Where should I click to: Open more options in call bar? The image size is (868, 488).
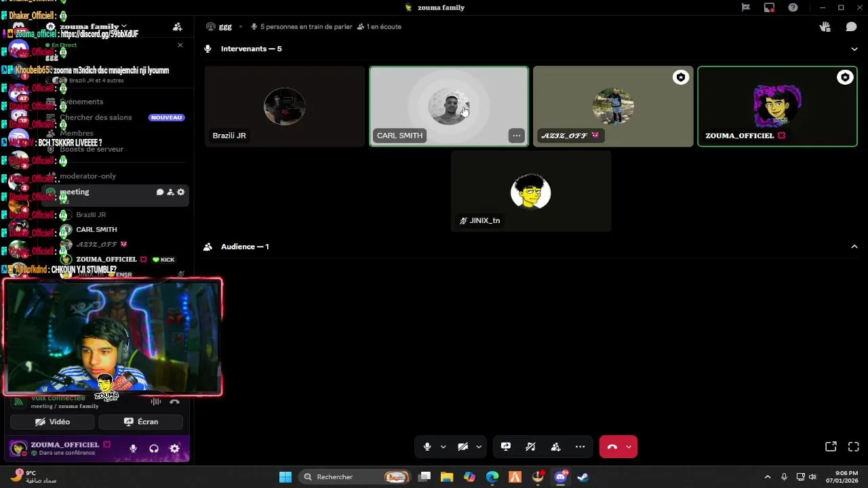580,447
